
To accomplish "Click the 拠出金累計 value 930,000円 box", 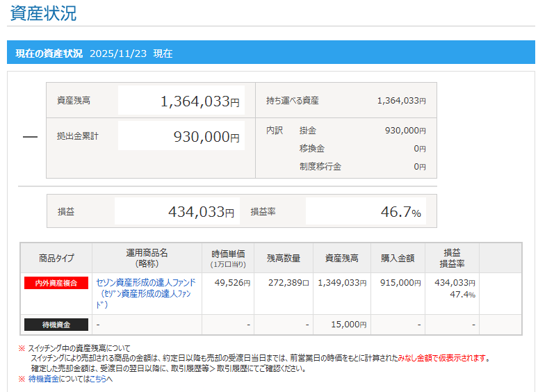I will pos(181,136).
